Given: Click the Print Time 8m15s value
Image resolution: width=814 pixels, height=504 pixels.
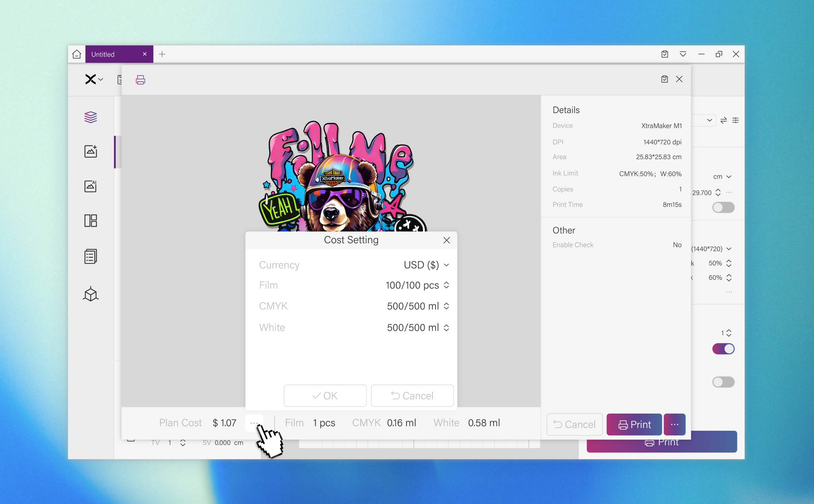Looking at the screenshot, I should (672, 205).
